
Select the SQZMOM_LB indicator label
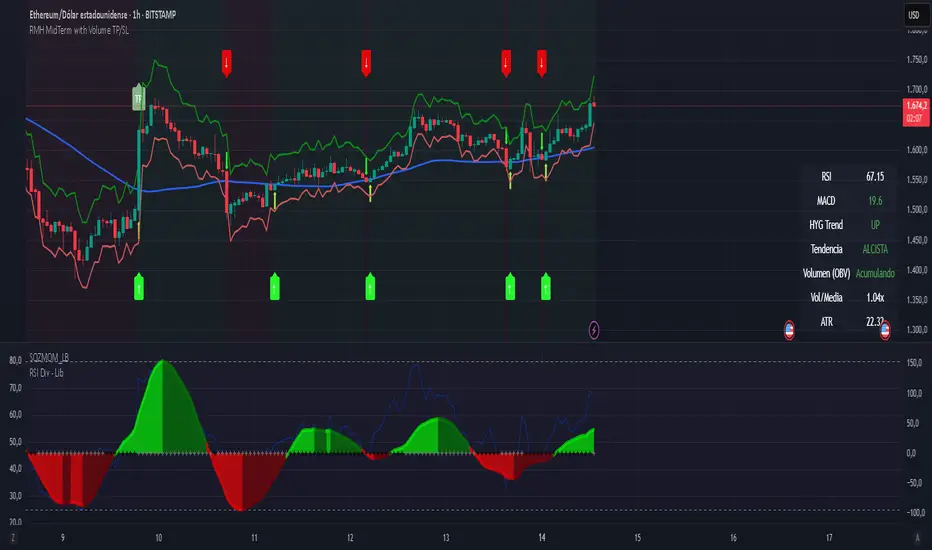(x=49, y=357)
